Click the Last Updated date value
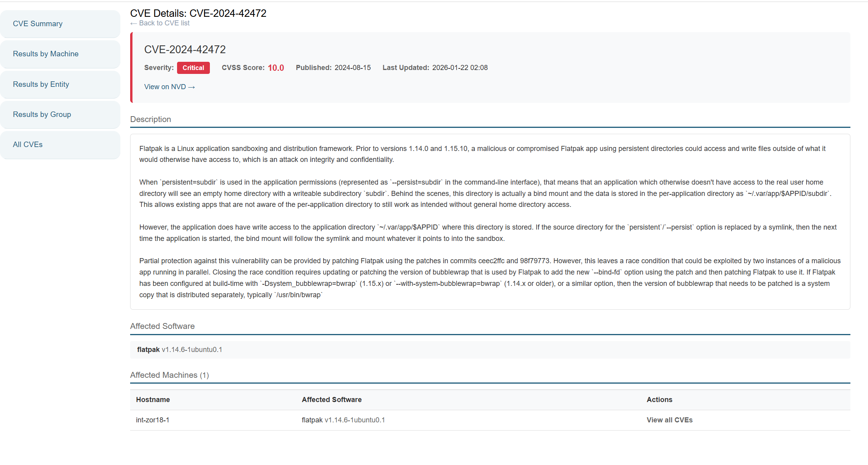Image resolution: width=868 pixels, height=465 pixels. (460, 68)
